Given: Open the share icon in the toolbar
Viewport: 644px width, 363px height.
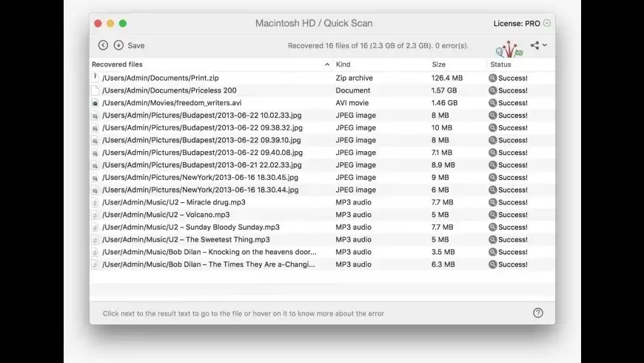Looking at the screenshot, I should coord(534,45).
